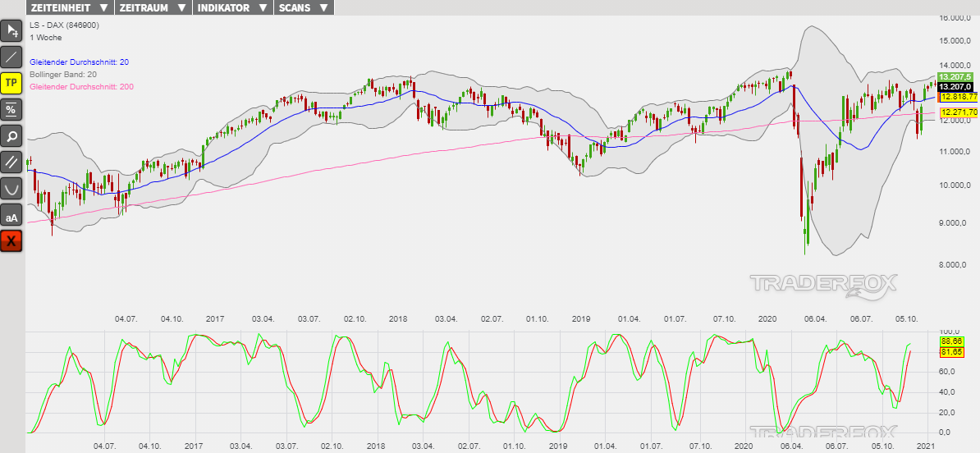Open the ZEITEINHEIT dropdown menu
980x453 pixels.
(x=70, y=7)
